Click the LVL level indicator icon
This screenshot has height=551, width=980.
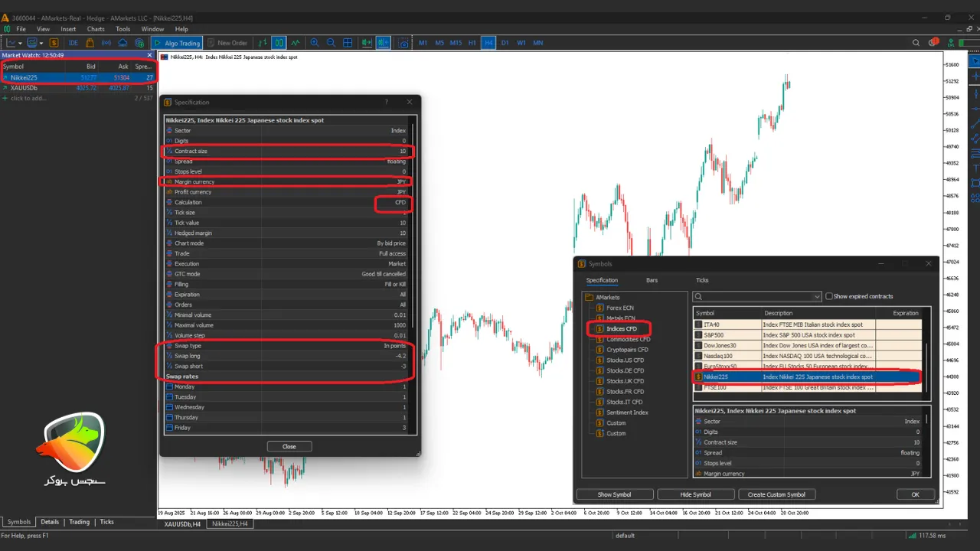coord(952,41)
